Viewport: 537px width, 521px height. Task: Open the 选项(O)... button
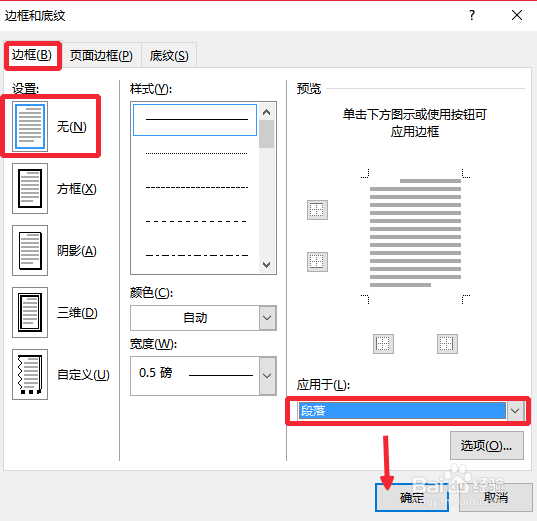click(487, 446)
